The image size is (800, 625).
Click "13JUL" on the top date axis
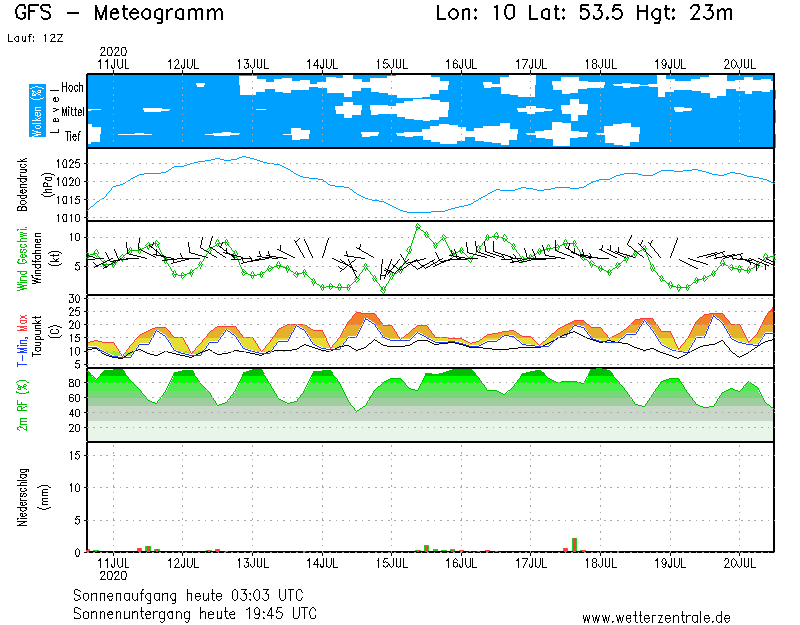click(253, 65)
